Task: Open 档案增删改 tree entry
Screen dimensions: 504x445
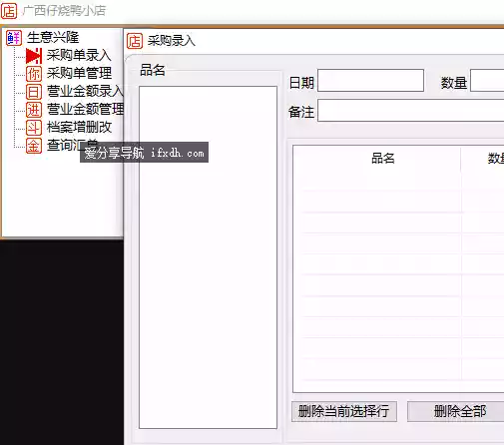Action: pyautogui.click(x=79, y=127)
